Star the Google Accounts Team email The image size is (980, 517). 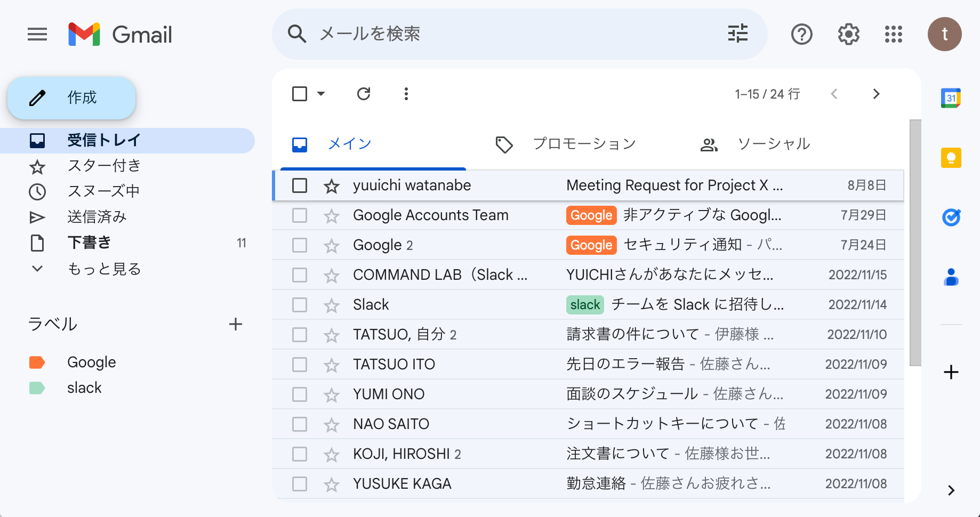pyautogui.click(x=332, y=216)
